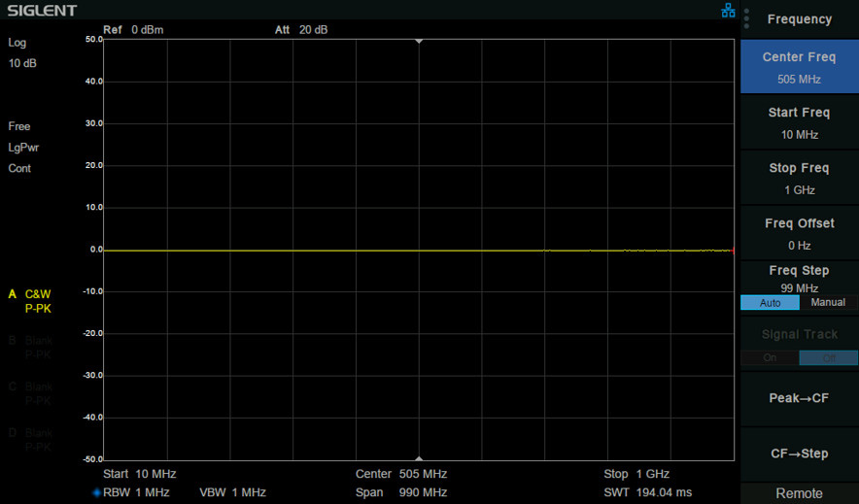Open the Start Freq 10 MHz softkey
Screen dimensions: 859x504
coord(800,123)
